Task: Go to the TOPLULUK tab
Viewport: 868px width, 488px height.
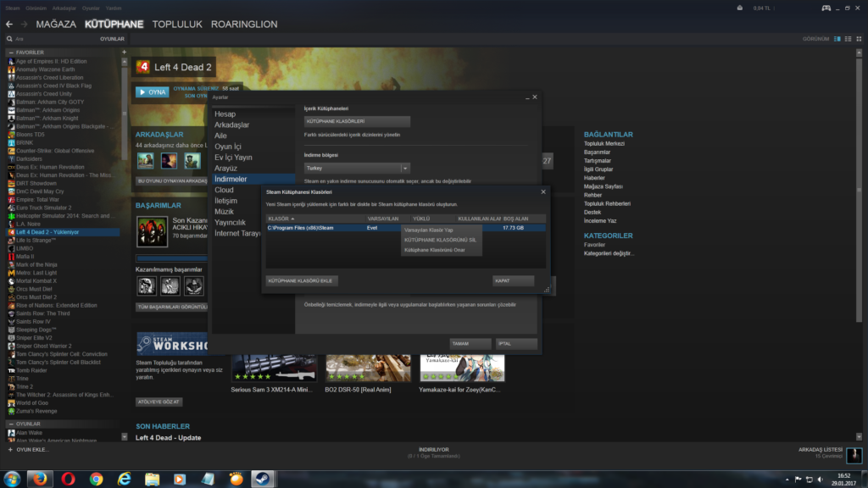Action: coord(177,25)
